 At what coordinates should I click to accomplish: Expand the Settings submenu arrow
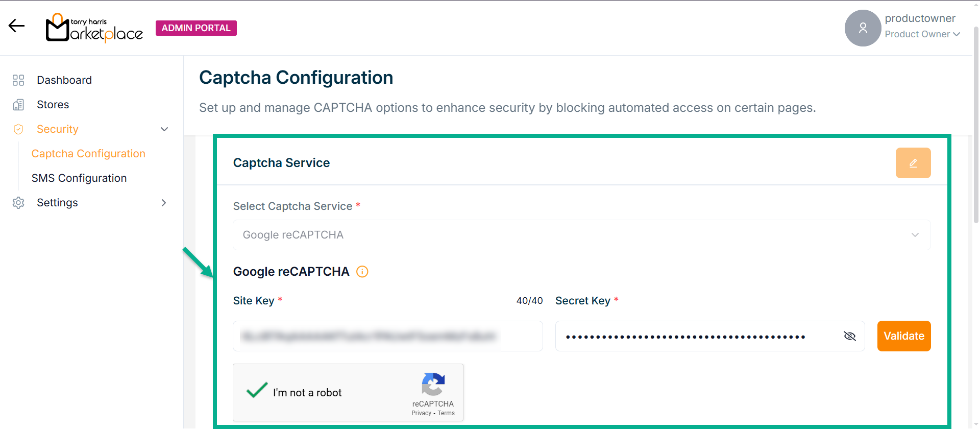pos(164,203)
